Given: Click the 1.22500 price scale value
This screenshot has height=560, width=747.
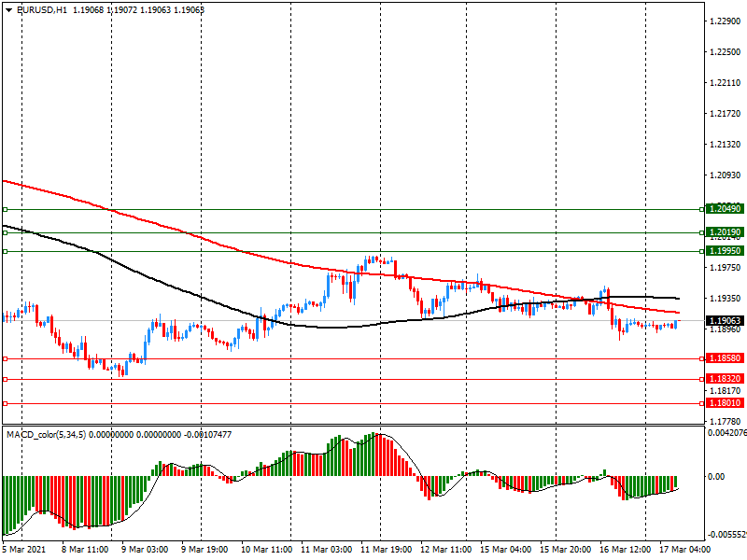Looking at the screenshot, I should [726, 52].
